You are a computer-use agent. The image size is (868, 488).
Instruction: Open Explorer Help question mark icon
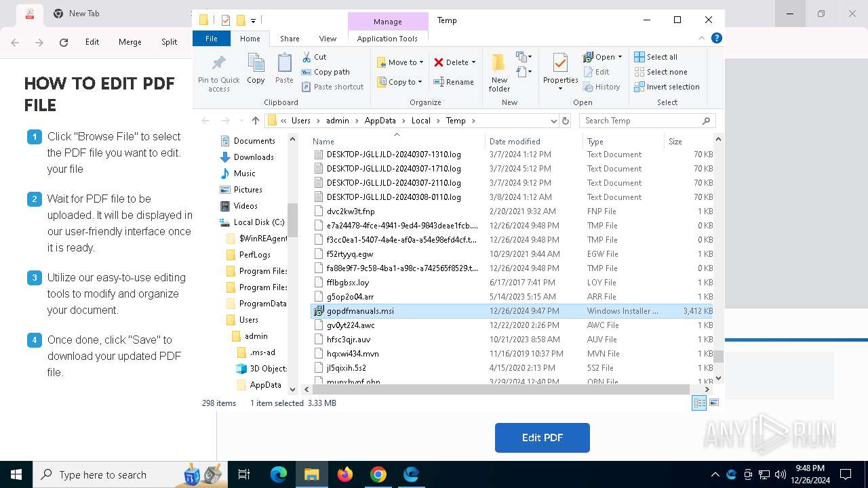coord(716,39)
